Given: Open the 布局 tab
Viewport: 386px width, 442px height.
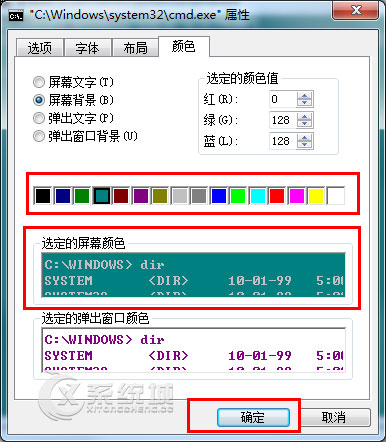Looking at the screenshot, I should pyautogui.click(x=135, y=48).
